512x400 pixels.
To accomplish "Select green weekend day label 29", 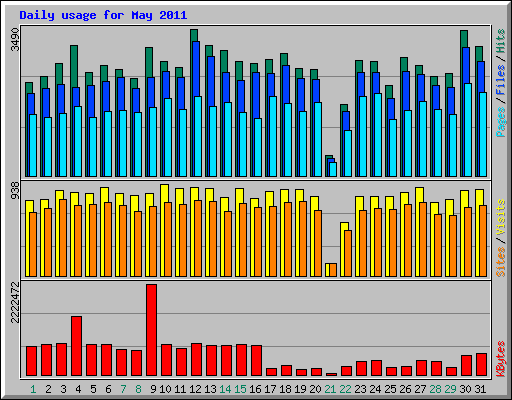I will pos(450,389).
